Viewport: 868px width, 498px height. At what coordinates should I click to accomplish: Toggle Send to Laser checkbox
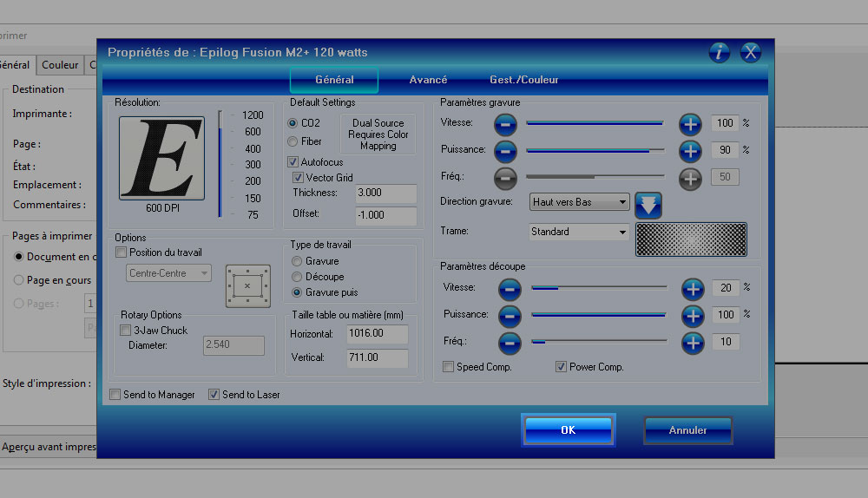click(x=214, y=395)
